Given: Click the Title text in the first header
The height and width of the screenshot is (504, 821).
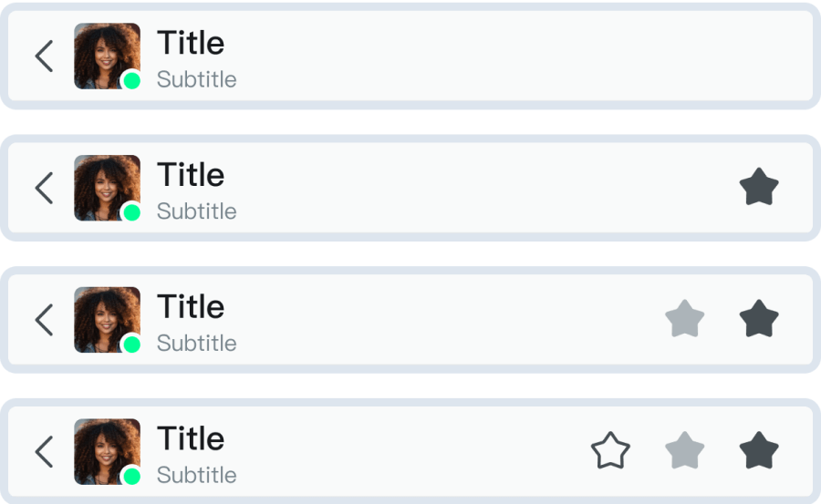Looking at the screenshot, I should [x=191, y=43].
